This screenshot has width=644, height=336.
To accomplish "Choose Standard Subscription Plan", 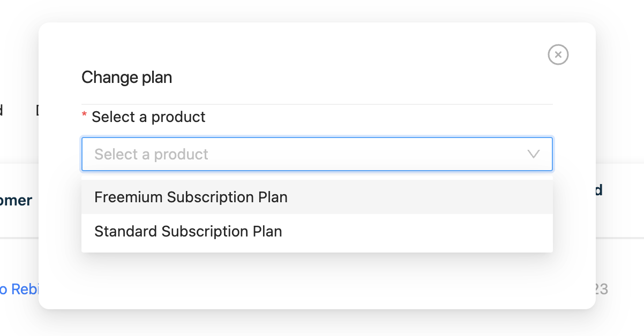I will (188, 231).
